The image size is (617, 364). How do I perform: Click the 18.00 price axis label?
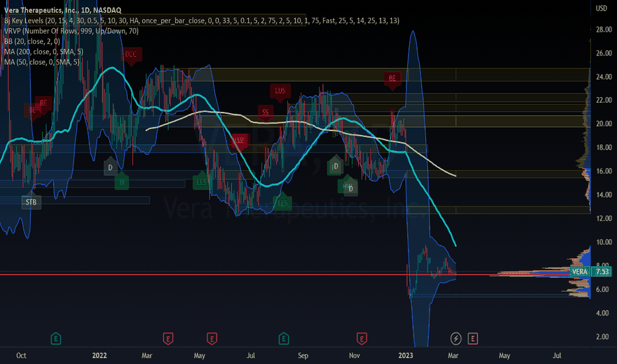point(604,147)
